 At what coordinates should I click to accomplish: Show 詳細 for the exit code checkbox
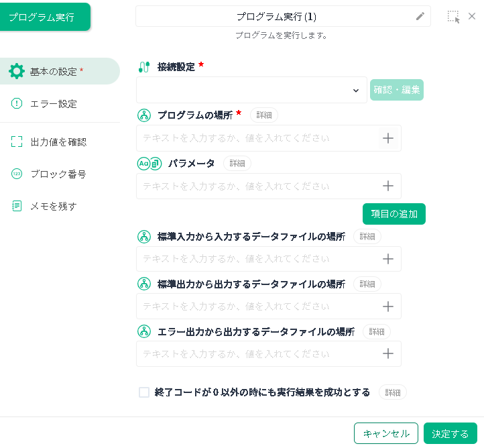coord(393,392)
